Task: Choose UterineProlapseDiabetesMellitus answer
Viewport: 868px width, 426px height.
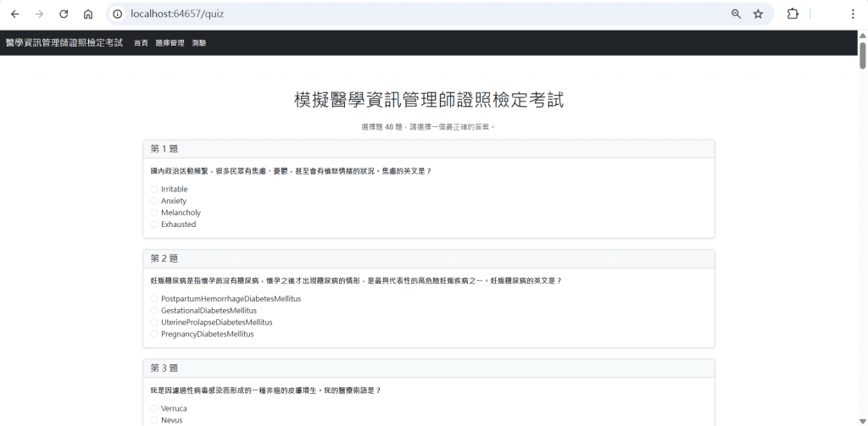Action: (x=154, y=322)
